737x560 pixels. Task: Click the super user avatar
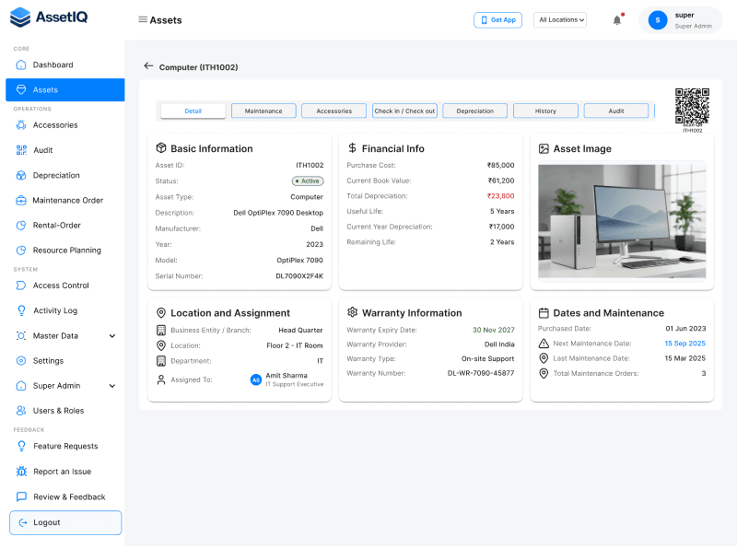pyautogui.click(x=658, y=20)
